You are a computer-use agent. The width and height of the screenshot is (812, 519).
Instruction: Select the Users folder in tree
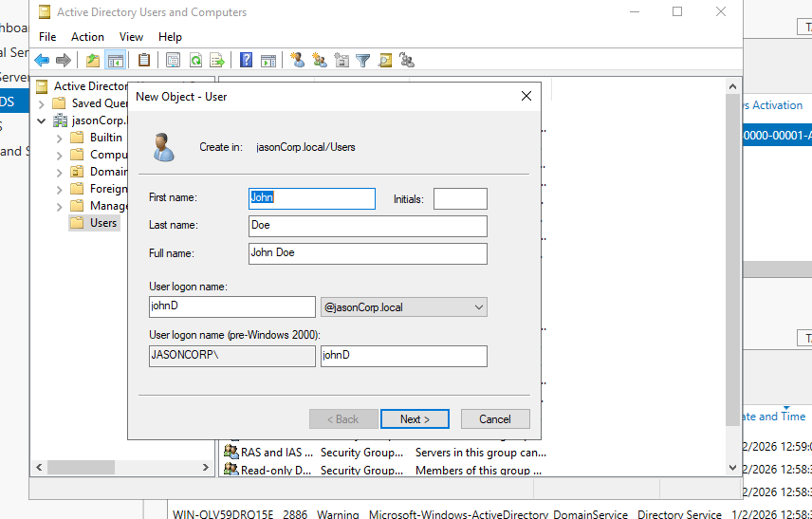coord(94,223)
